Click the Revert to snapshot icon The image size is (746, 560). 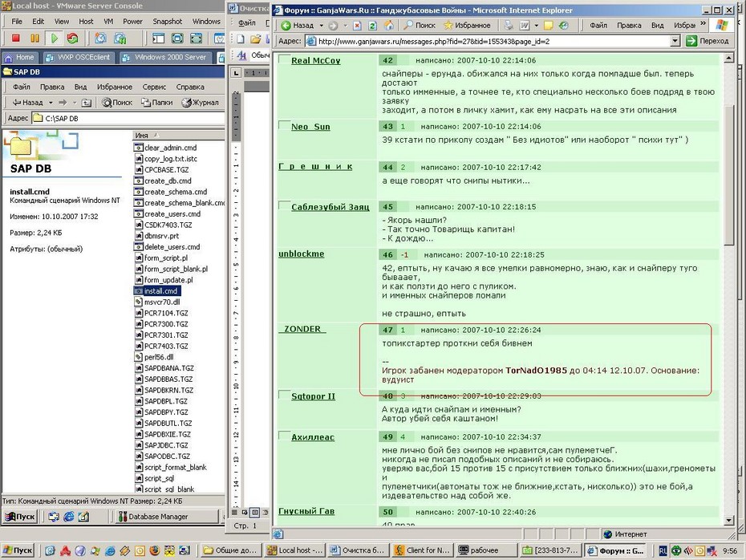120,38
